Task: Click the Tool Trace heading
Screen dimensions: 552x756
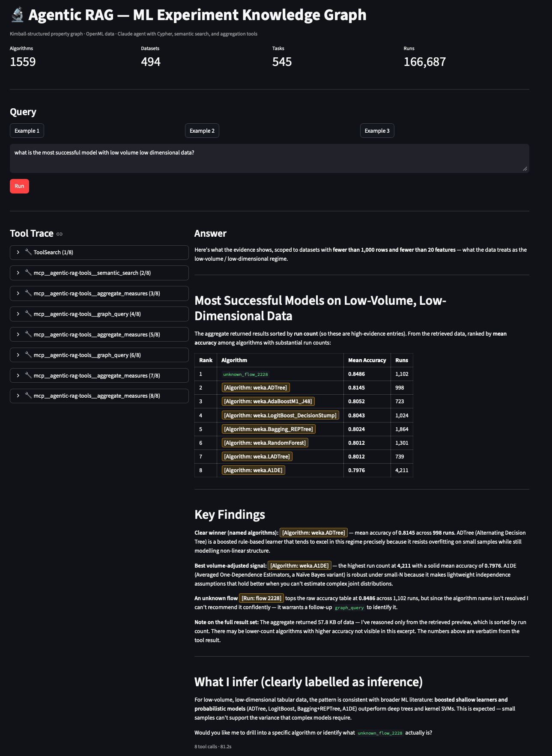Action: [32, 233]
